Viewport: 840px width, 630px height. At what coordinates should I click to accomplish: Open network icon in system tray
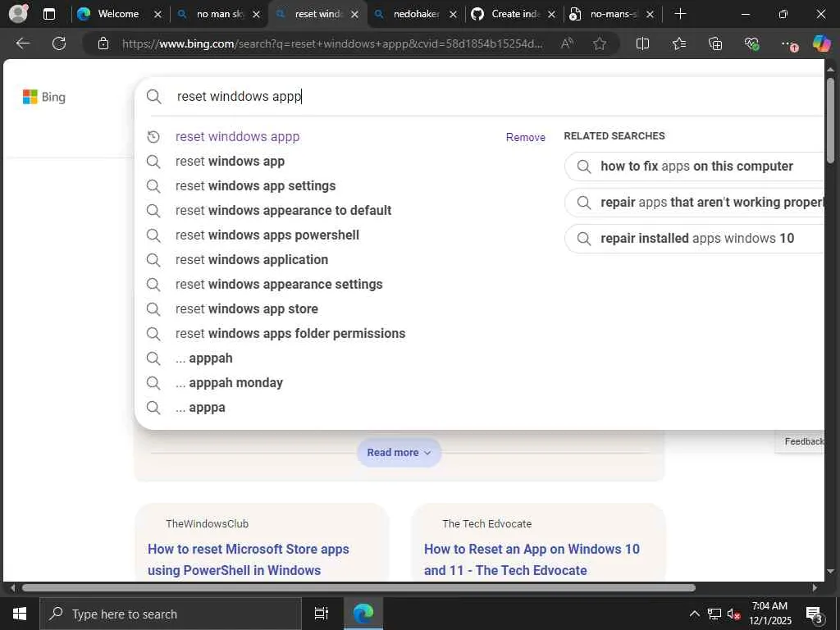(714, 614)
